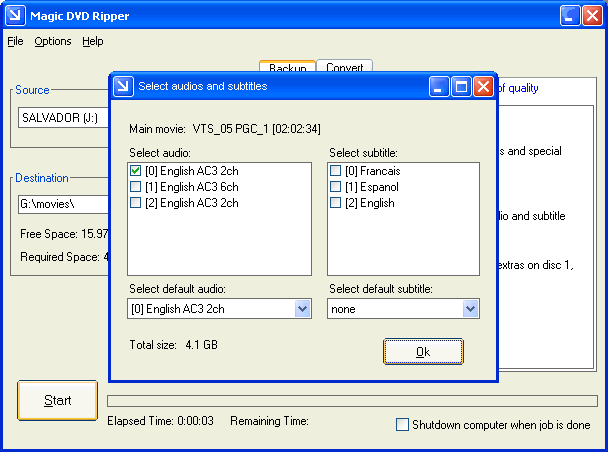Screen dimensions: 608x452
Task: Check the [1] English AC3 6ch audio track
Action: click(x=135, y=187)
